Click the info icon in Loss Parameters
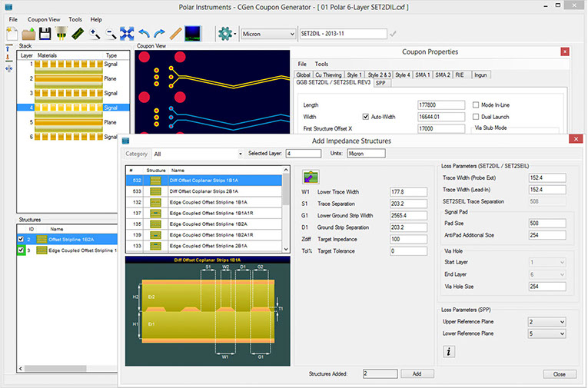The width and height of the screenshot is (588, 388). [x=450, y=351]
